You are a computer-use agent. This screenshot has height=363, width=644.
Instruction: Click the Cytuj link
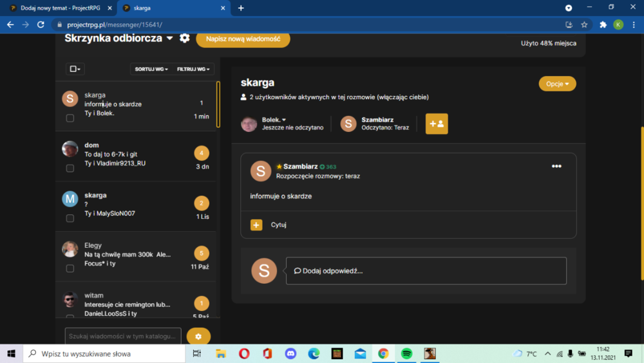278,225
